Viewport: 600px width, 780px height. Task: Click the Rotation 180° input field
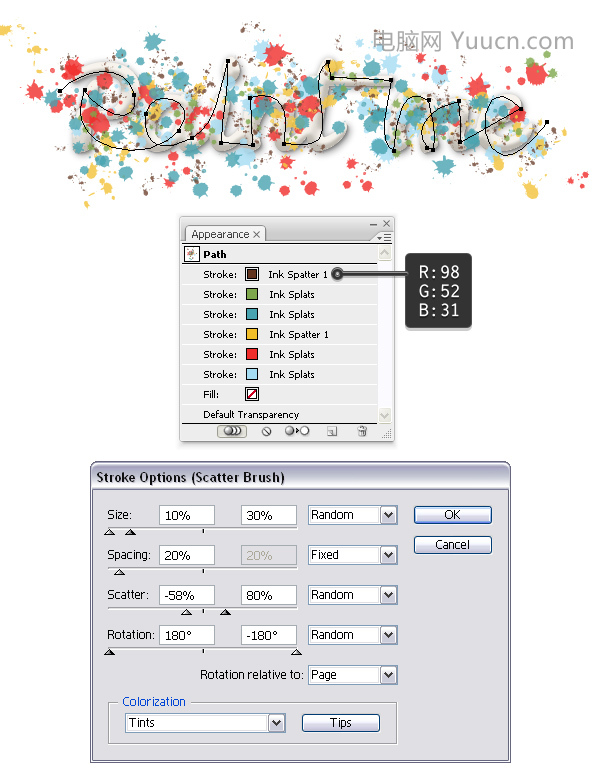coord(187,635)
